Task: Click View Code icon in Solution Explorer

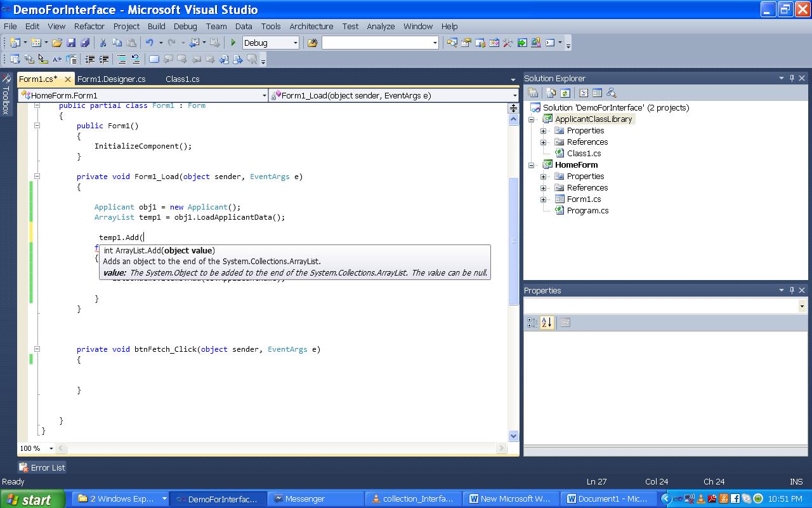Action: 584,93
